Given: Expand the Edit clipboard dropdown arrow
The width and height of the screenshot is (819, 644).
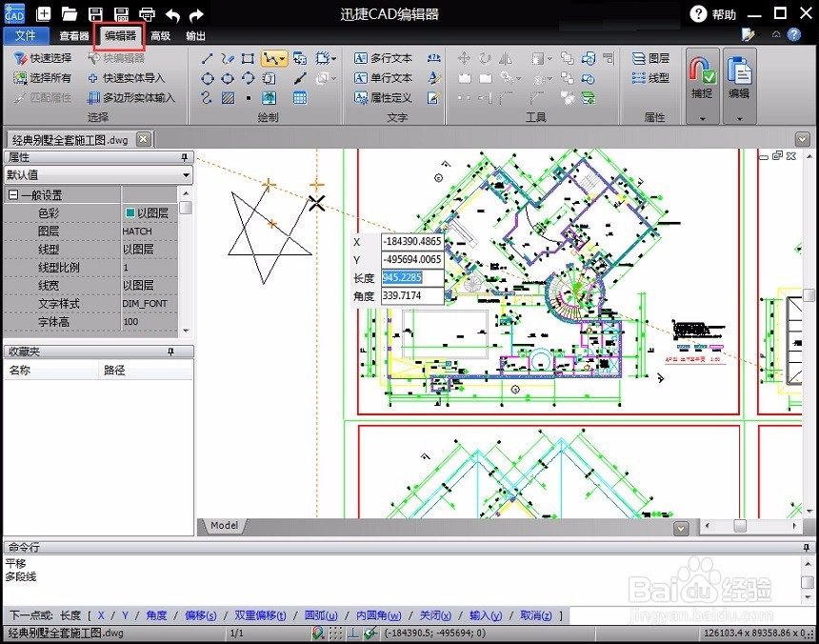Looking at the screenshot, I should pos(740,118).
